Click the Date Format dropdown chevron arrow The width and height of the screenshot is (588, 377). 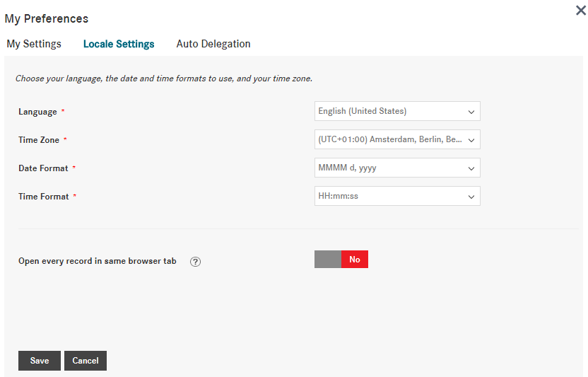[471, 168]
